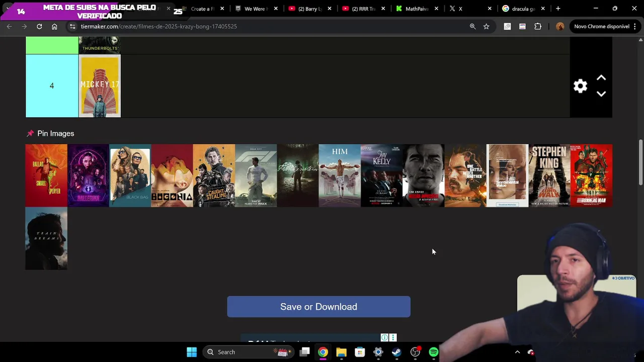
Task: Select The Running Man poster
Action: [591, 175]
